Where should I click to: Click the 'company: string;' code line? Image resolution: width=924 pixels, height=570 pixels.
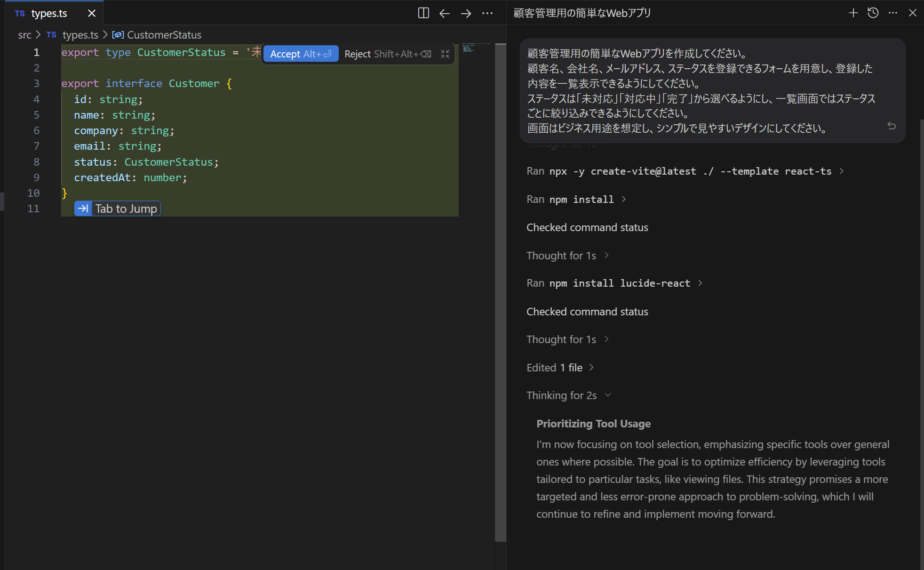click(x=124, y=130)
